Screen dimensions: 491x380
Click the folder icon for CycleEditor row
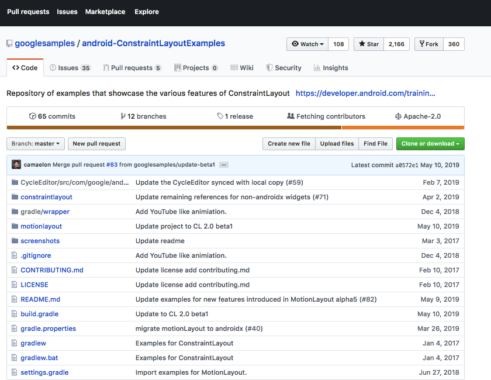tap(15, 182)
